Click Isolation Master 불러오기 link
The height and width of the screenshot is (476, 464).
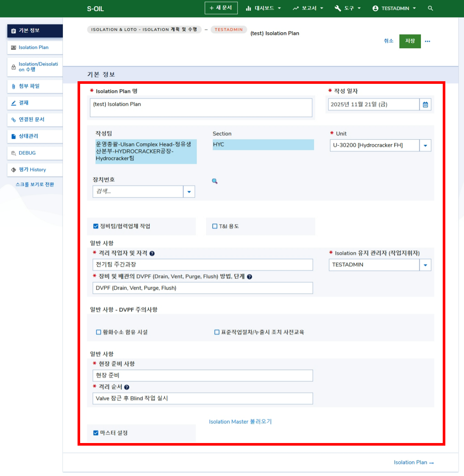click(240, 422)
